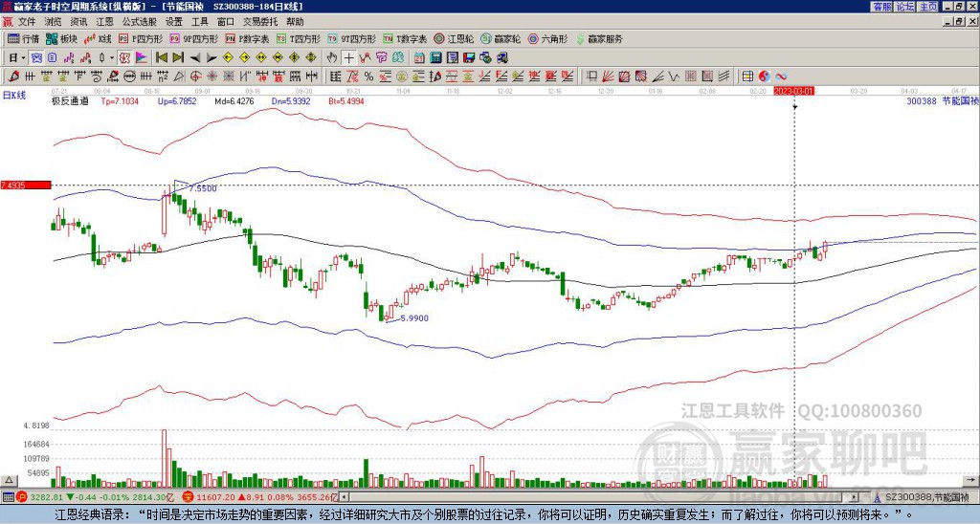Viewport: 980px width, 524px height.
Task: Click the 7.4935 red price tag
Action: coord(25,185)
